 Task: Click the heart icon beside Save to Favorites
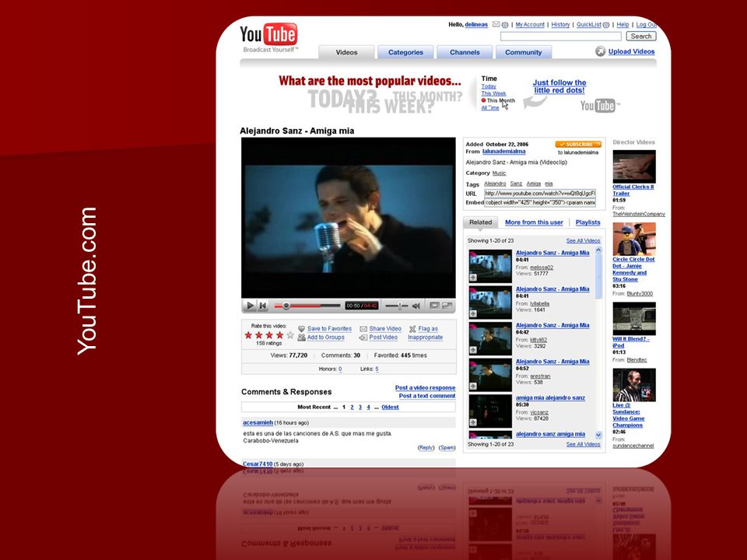[x=302, y=328]
